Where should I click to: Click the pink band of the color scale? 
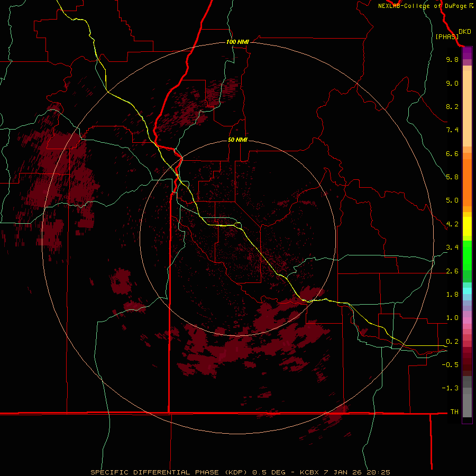pos(467,321)
